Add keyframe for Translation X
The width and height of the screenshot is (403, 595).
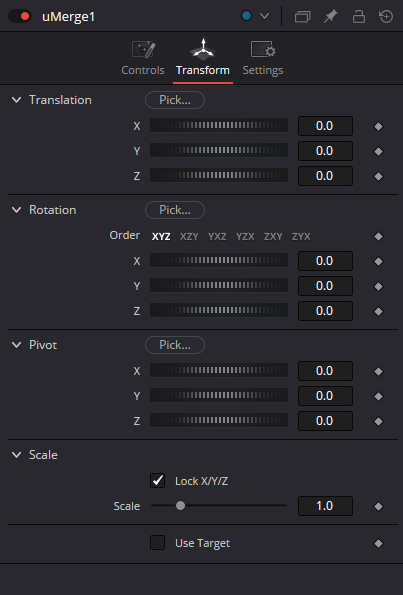pos(378,126)
